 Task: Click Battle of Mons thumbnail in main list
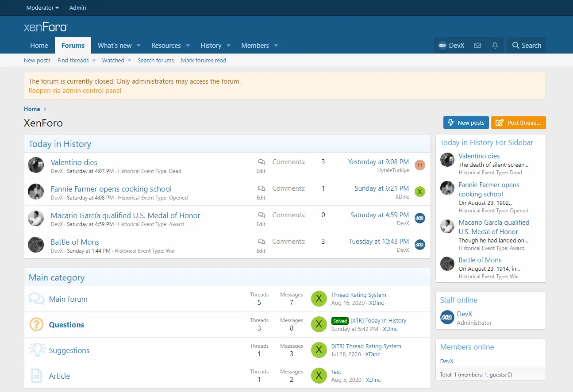coord(36,245)
